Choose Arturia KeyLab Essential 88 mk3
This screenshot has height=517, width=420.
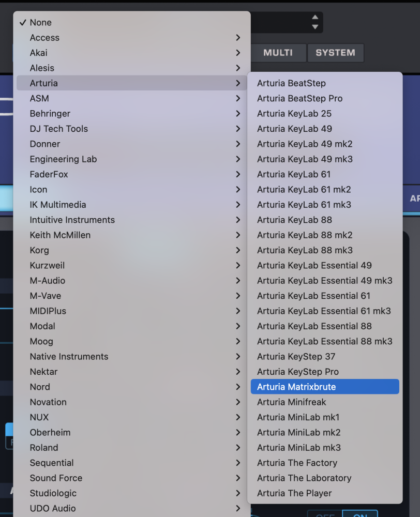point(325,341)
